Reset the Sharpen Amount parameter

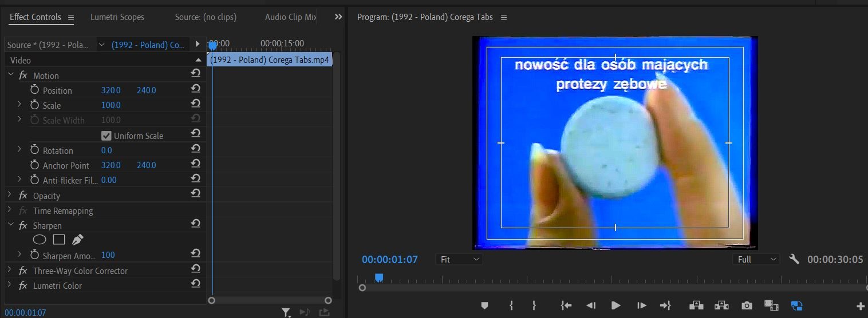pyautogui.click(x=196, y=253)
